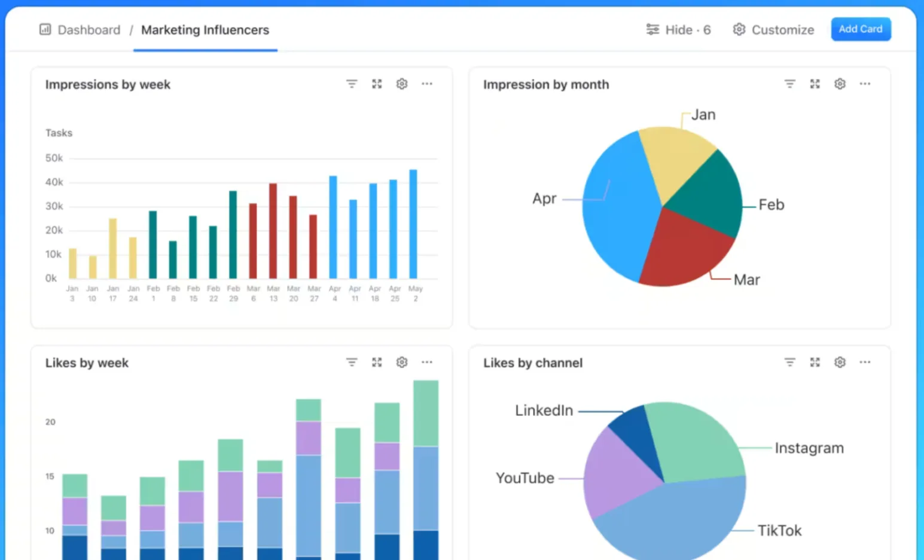Open the ellipsis menu on Likes by channel
This screenshot has height=560, width=924.
(x=865, y=362)
